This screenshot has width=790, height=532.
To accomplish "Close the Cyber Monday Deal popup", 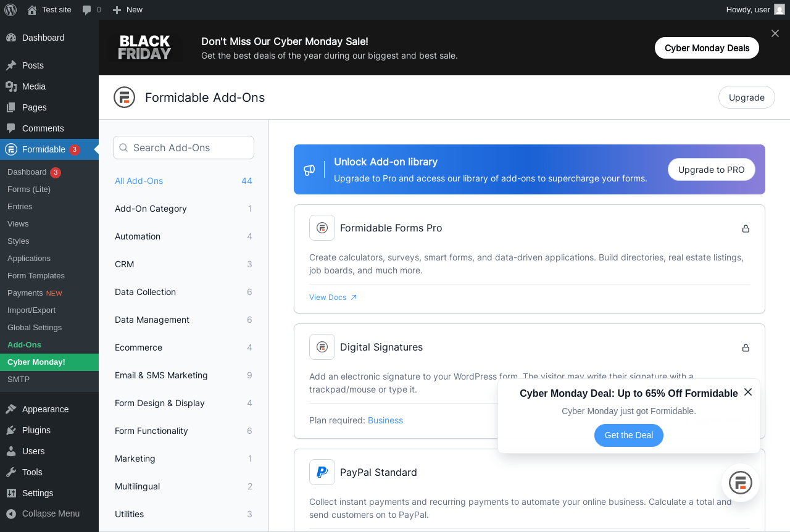I will [748, 393].
